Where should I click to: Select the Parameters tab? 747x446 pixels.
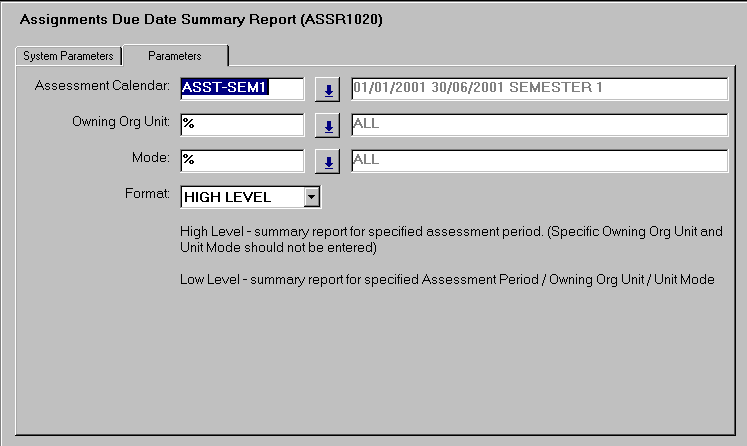(175, 56)
